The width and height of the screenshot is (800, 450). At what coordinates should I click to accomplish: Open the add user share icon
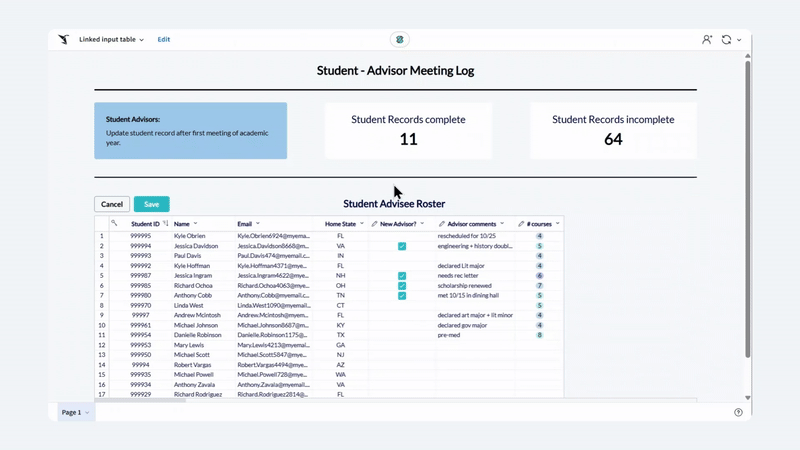[x=707, y=39]
